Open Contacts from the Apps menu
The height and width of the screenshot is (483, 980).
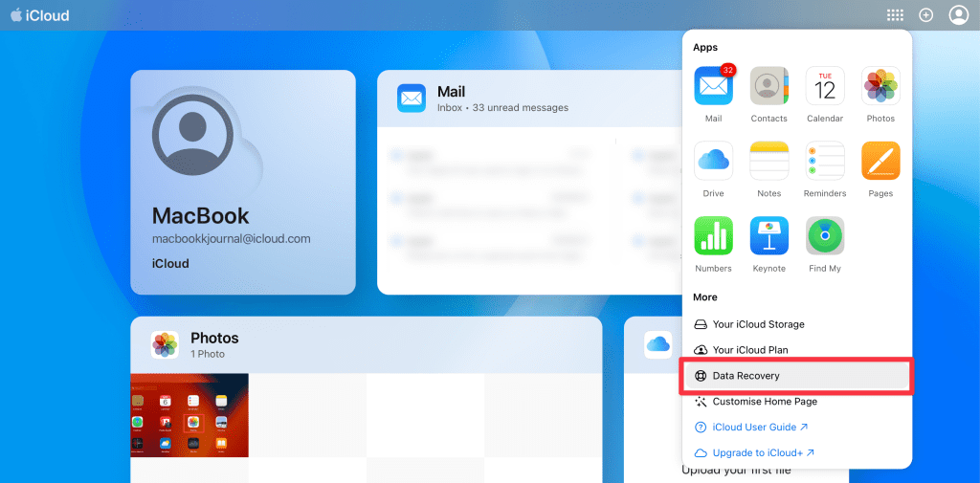click(x=768, y=86)
